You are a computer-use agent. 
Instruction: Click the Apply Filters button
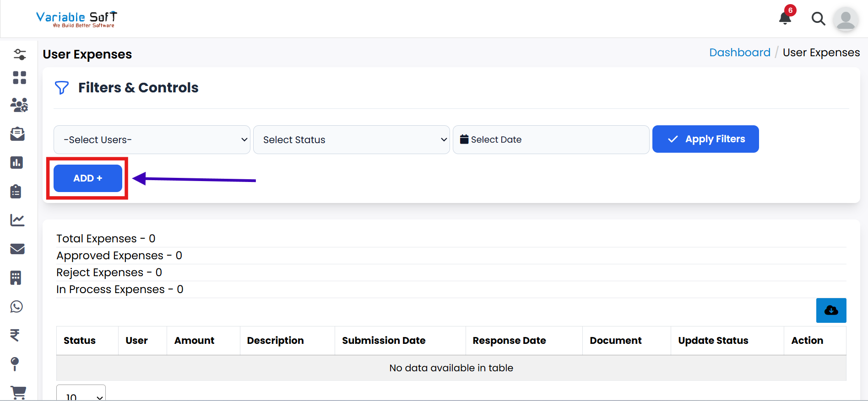[x=705, y=139]
